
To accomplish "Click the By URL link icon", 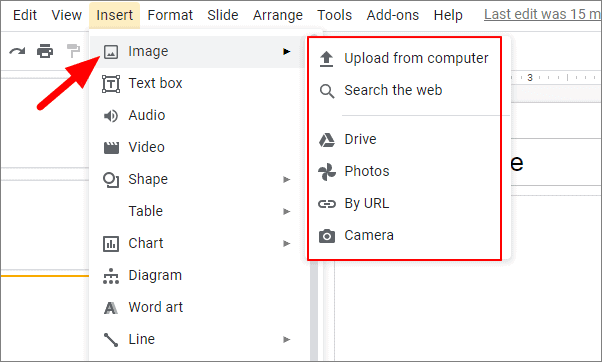I will coord(327,204).
